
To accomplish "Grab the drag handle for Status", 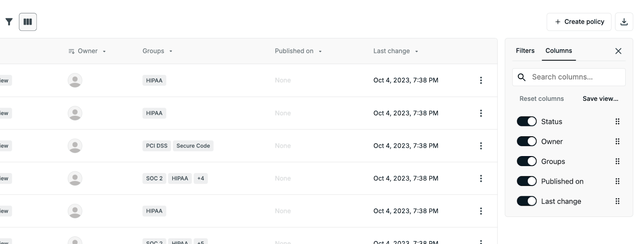I will pyautogui.click(x=617, y=121).
